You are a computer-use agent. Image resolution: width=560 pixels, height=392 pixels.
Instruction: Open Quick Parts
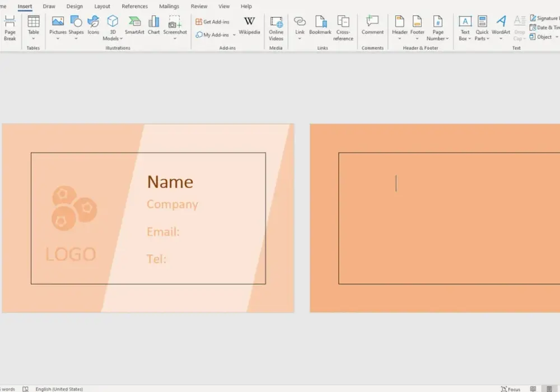pos(482,28)
